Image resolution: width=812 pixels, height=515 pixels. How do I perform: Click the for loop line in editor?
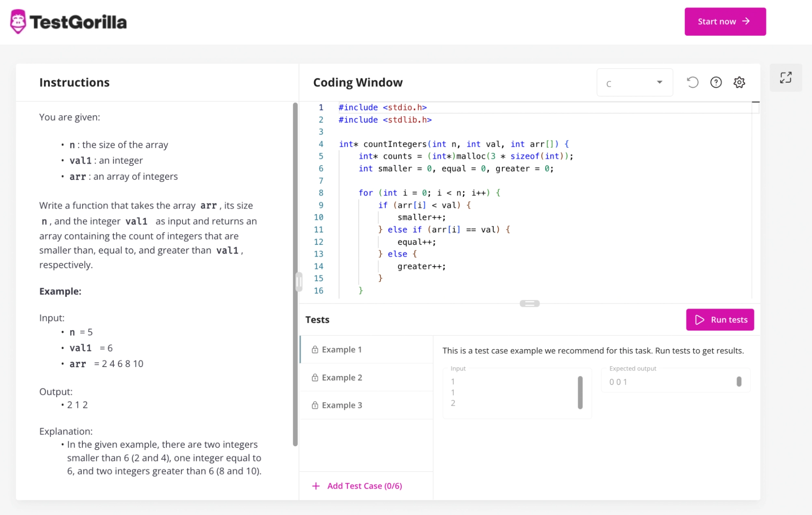click(429, 193)
